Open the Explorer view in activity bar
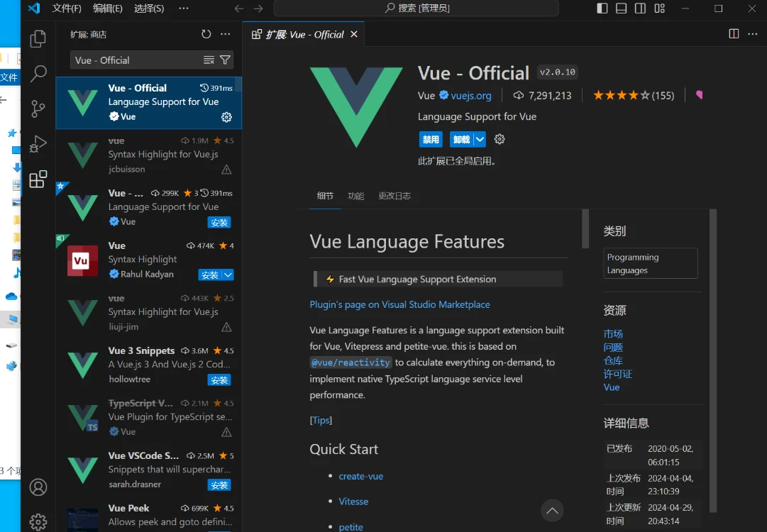This screenshot has width=767, height=532. [x=38, y=39]
